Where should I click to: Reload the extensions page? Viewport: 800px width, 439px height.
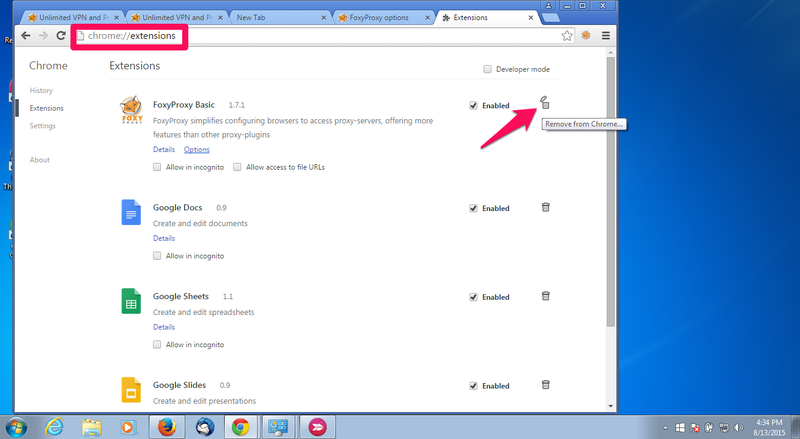pyautogui.click(x=61, y=36)
